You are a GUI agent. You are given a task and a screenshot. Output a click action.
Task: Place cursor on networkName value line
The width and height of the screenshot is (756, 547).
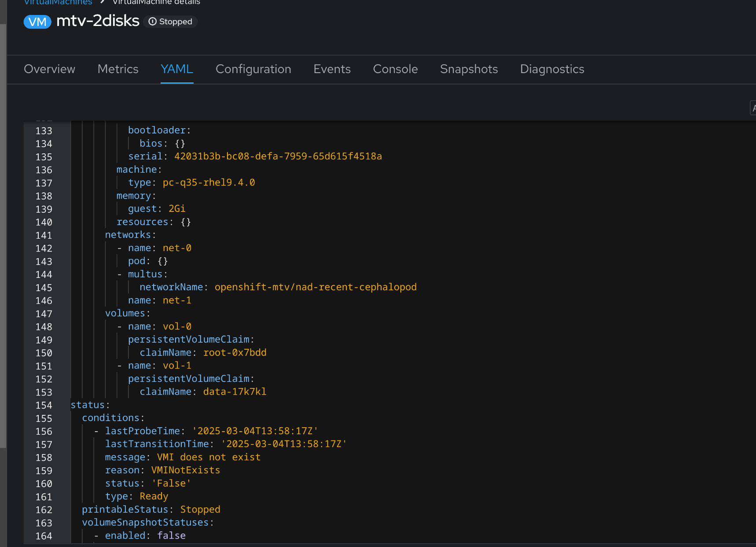coord(315,287)
